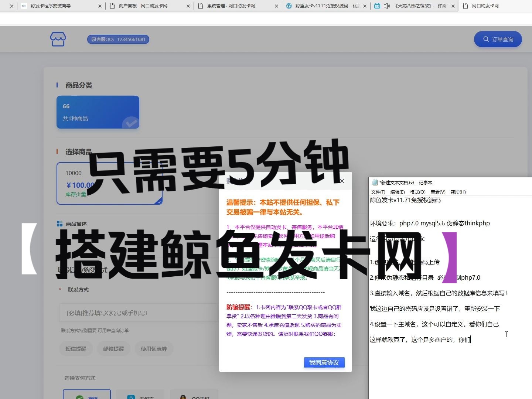
Task: Click 我同意协议 agree button
Action: [324, 362]
